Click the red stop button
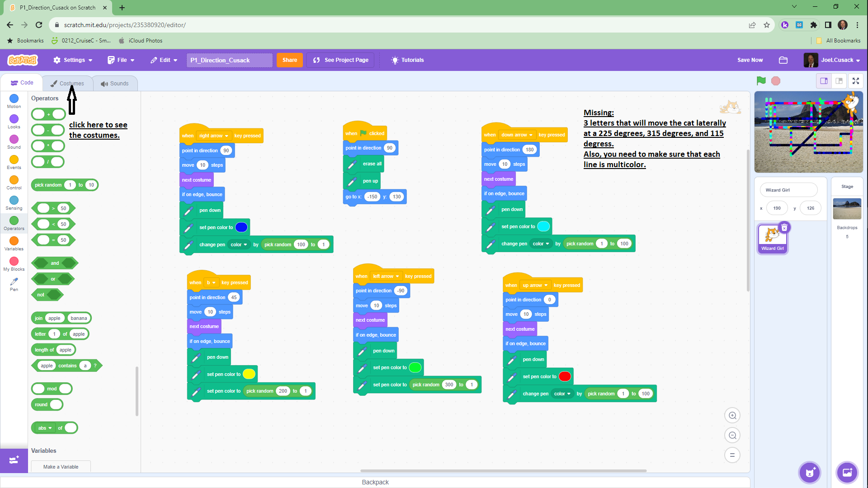Image resolution: width=868 pixels, height=488 pixels. [x=776, y=81]
